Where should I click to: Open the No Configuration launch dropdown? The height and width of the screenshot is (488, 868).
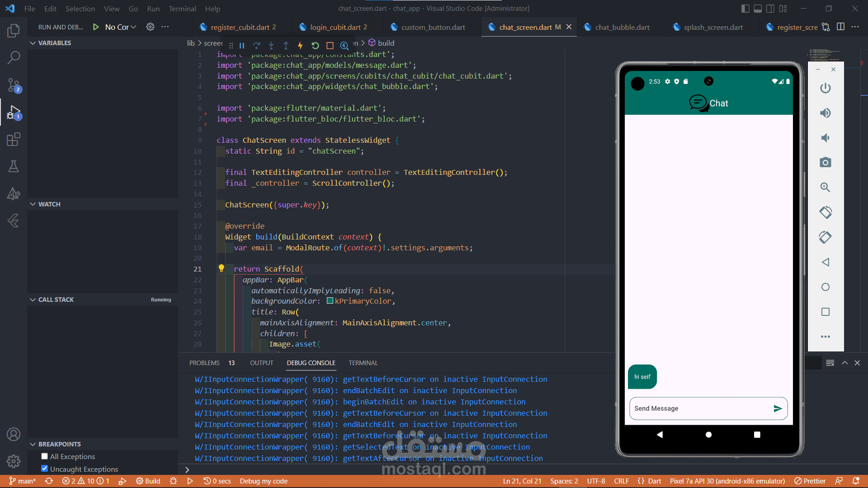[x=120, y=27]
